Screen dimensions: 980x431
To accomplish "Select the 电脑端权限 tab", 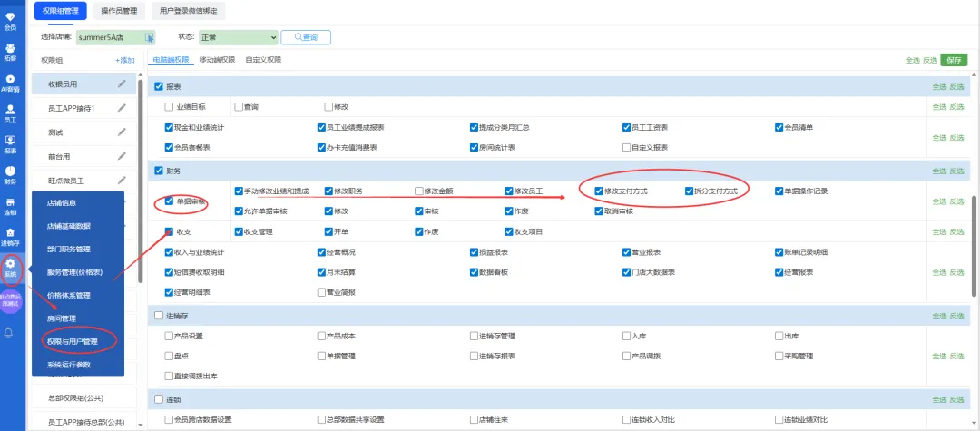I will (171, 60).
